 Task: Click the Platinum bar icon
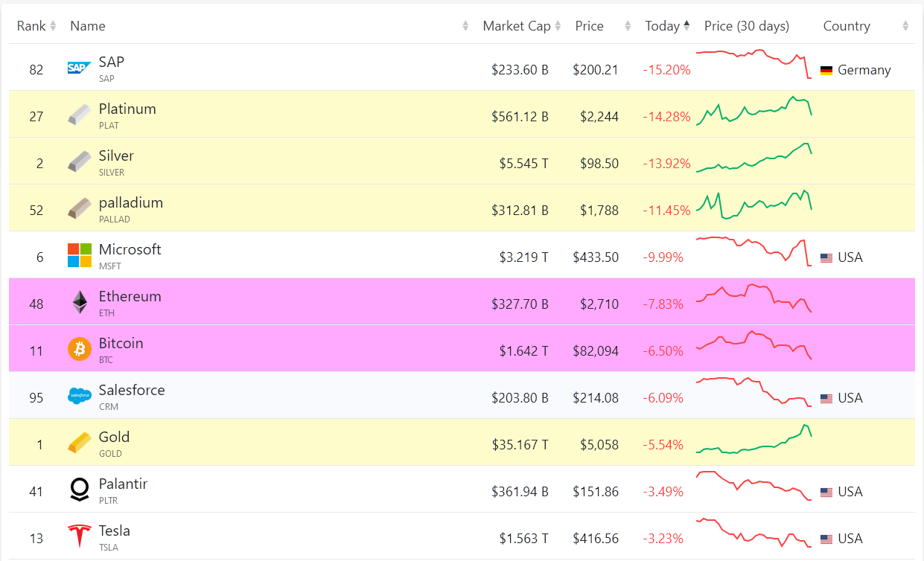pos(79,115)
